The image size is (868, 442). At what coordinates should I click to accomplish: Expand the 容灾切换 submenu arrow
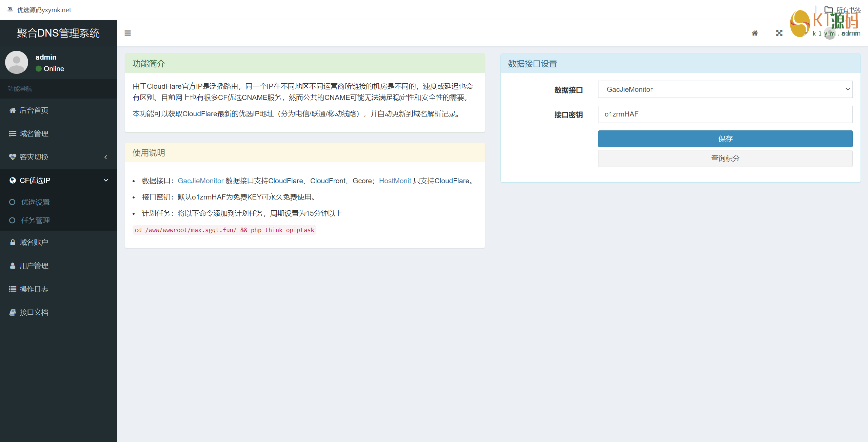(x=106, y=157)
